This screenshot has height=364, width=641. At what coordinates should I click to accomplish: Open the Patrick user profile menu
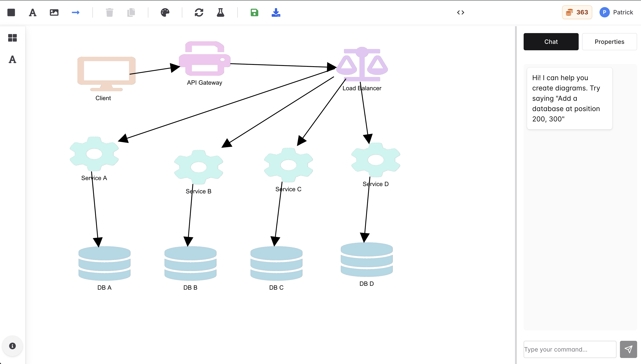point(616,12)
